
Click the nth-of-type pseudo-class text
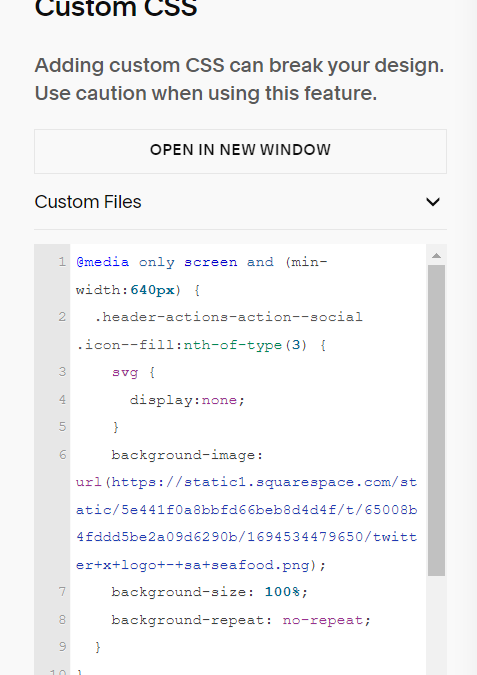233,345
